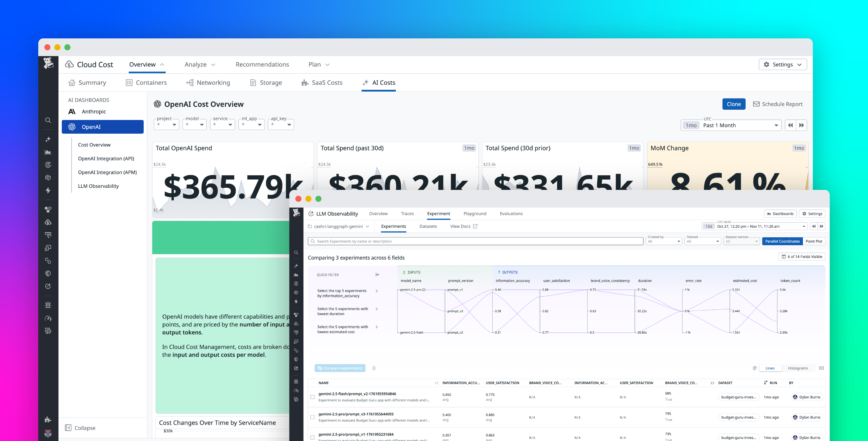Expand the model filter dropdown on OpenAI dashboard

pos(194,124)
